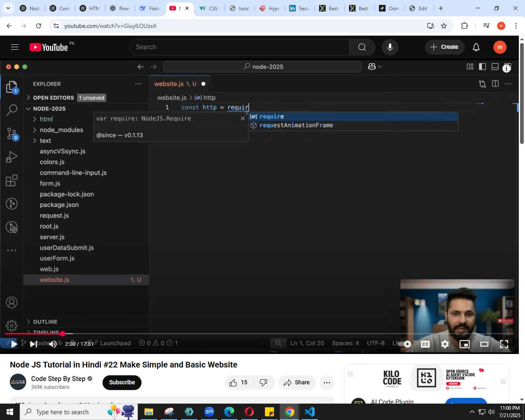Mute the video volume speaker icon
The image size is (525, 420).
pyautogui.click(x=53, y=344)
